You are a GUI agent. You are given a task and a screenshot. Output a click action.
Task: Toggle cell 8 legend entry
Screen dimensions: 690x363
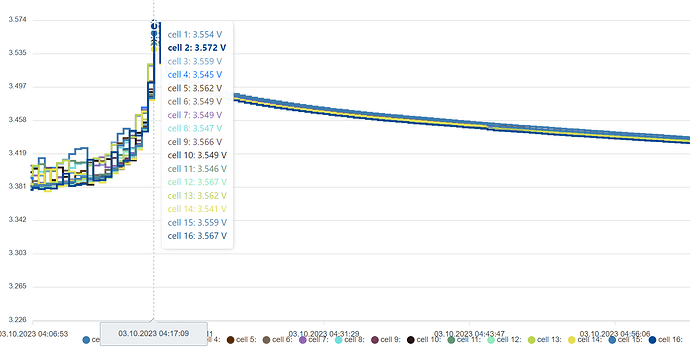(x=349, y=340)
